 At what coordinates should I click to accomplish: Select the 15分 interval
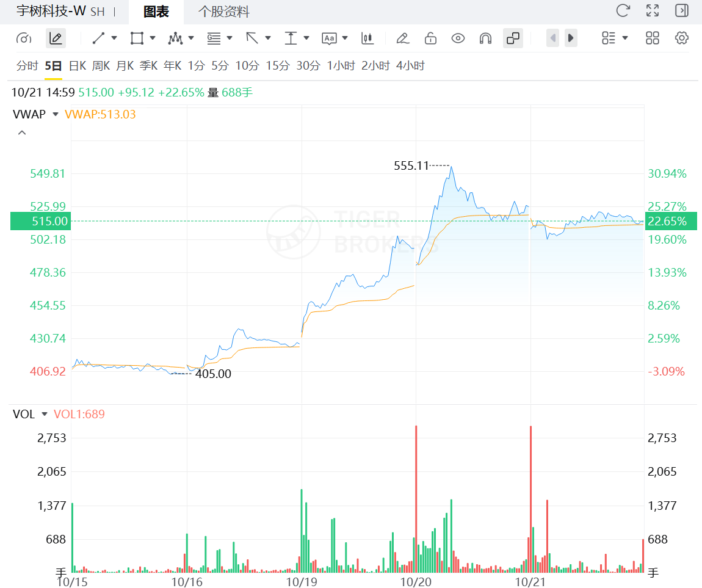point(278,66)
